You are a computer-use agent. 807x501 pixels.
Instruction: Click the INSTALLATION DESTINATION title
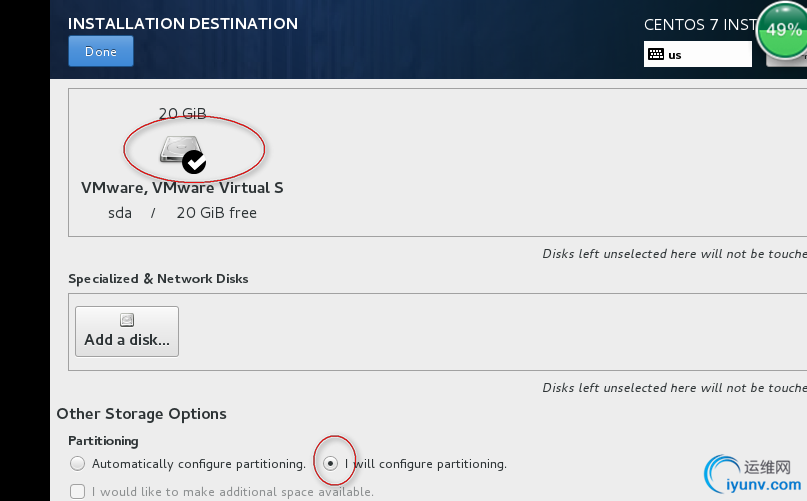pos(183,24)
